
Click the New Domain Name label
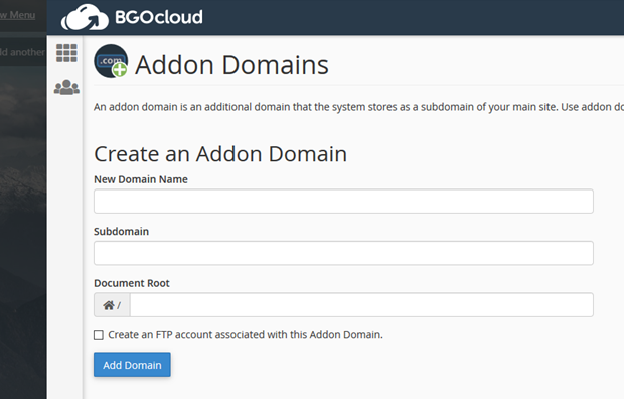[141, 179]
